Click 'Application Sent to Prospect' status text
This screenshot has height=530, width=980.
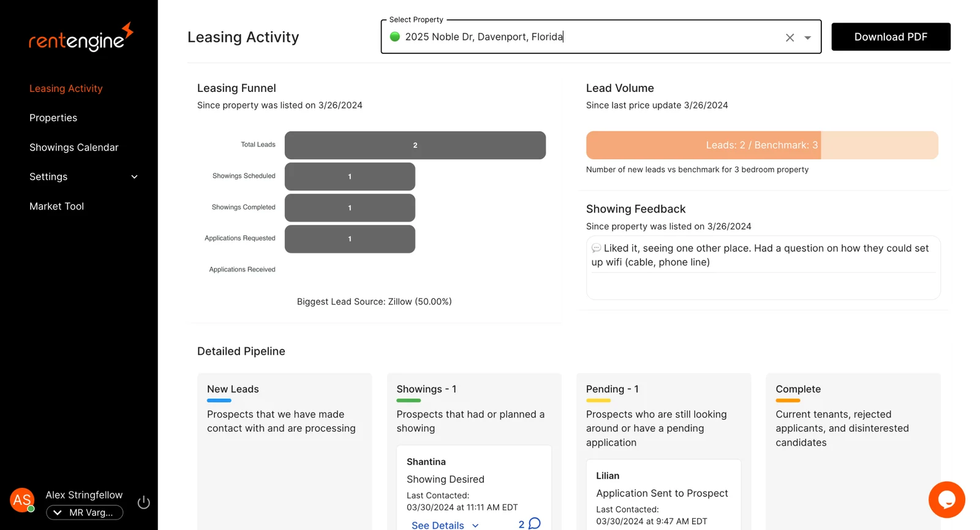pyautogui.click(x=662, y=493)
